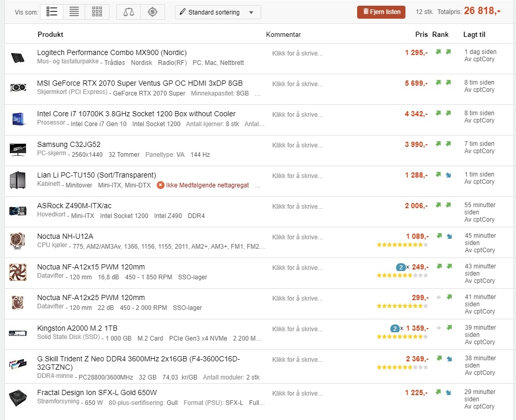Click Kommentar column header

tap(283, 35)
